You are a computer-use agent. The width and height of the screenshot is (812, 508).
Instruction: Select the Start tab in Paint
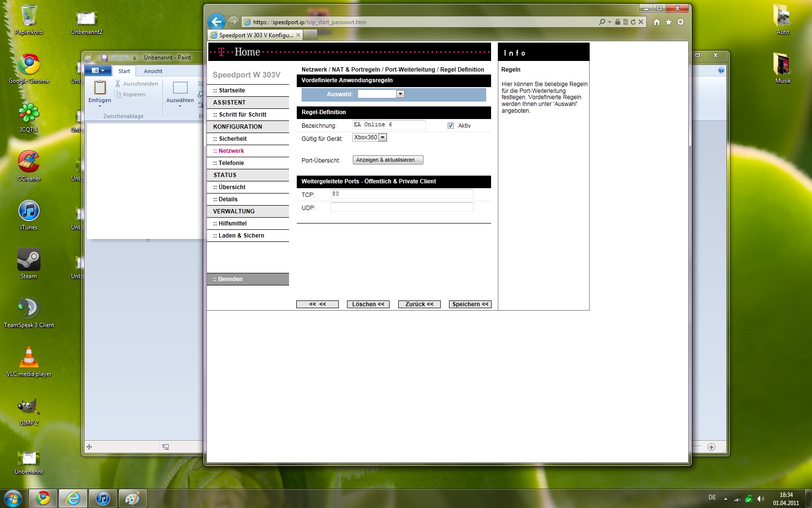124,71
